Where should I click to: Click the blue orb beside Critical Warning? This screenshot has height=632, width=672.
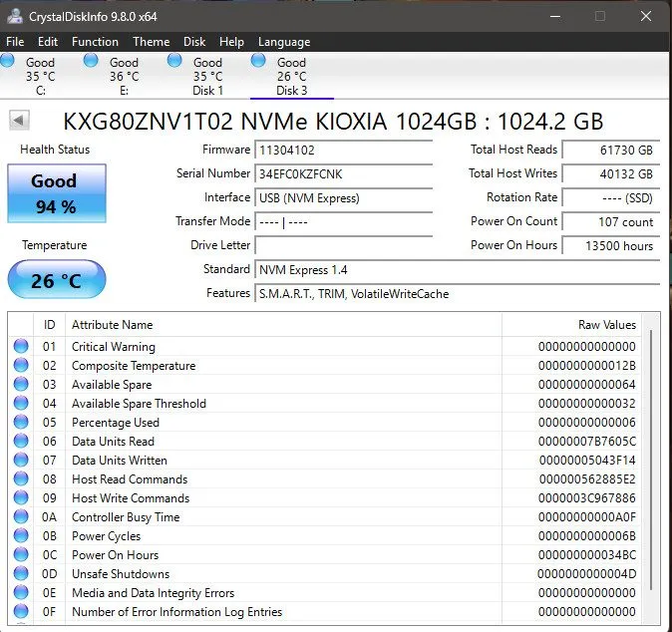pyautogui.click(x=21, y=346)
